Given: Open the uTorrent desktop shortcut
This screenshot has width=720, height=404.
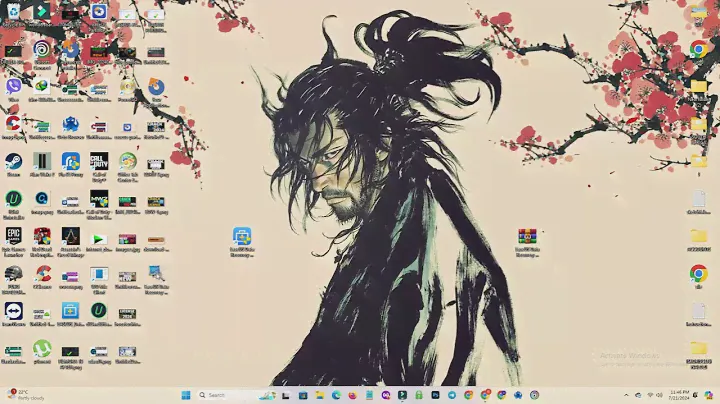Looking at the screenshot, I should coord(42,349).
